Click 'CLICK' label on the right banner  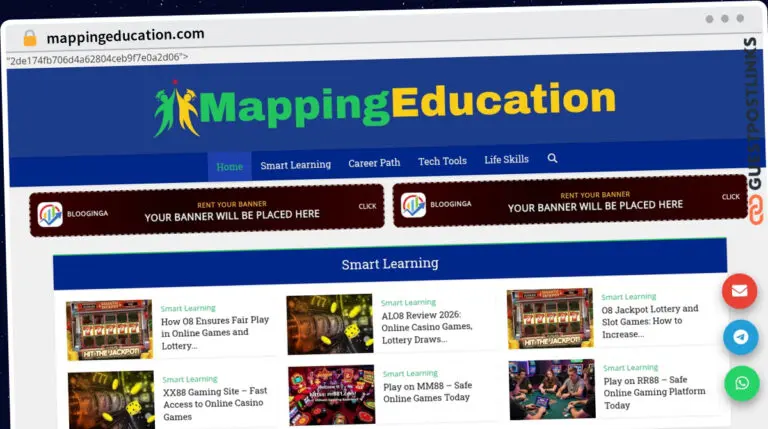tap(731, 196)
